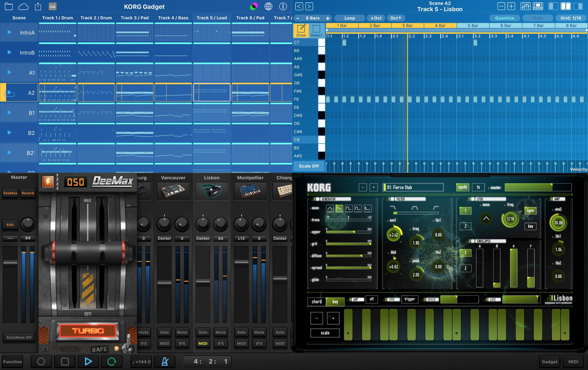The width and height of the screenshot is (588, 370).
Task: Open the file folder icon
Action: click(x=9, y=7)
